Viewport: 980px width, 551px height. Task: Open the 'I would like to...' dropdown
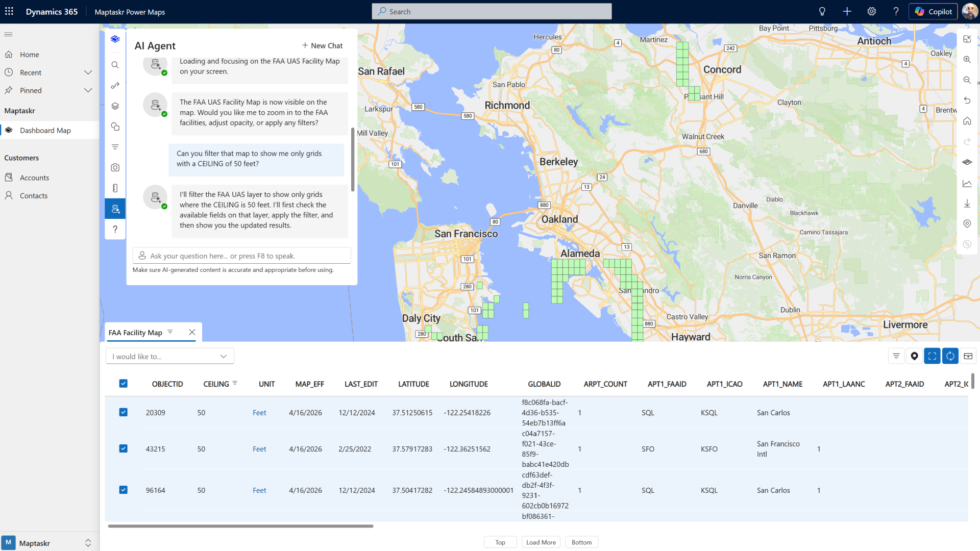click(169, 356)
